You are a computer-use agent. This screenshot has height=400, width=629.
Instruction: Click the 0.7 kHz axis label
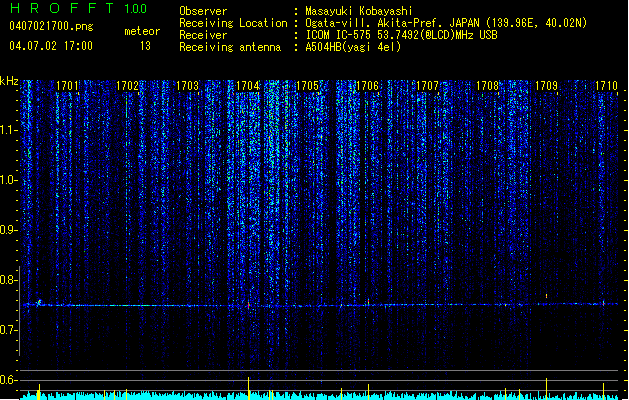pos(8,330)
